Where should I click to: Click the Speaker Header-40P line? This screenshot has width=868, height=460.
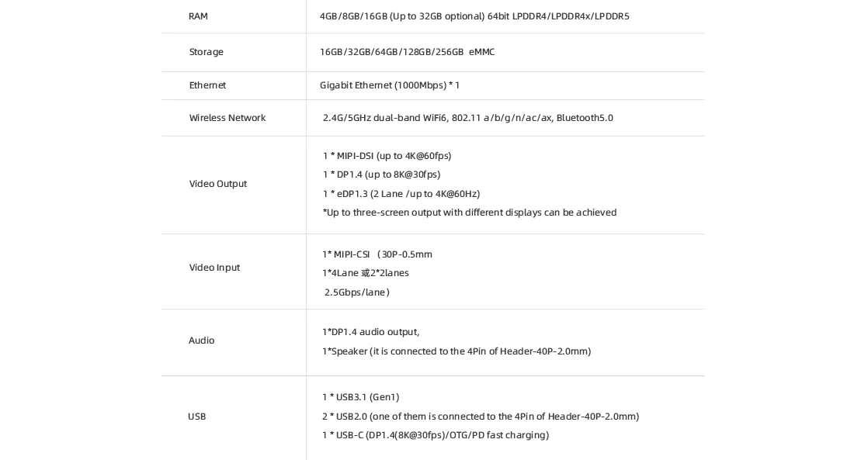click(x=456, y=351)
